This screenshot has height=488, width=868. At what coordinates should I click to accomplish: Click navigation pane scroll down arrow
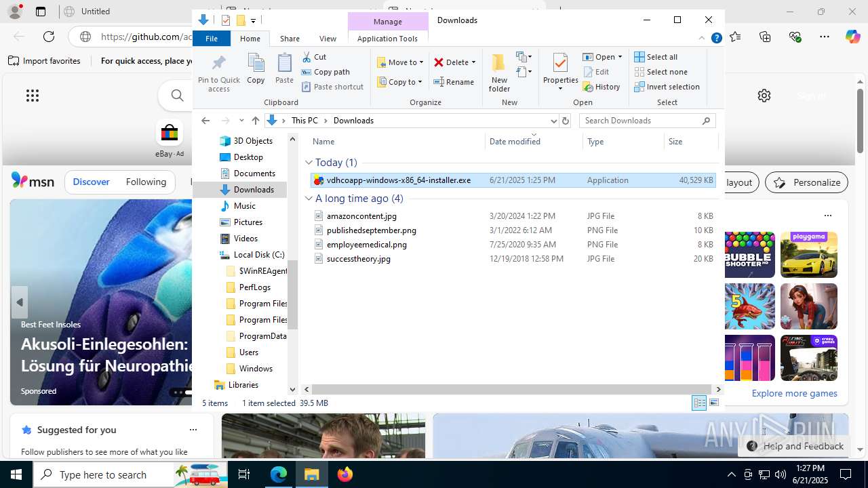point(292,390)
